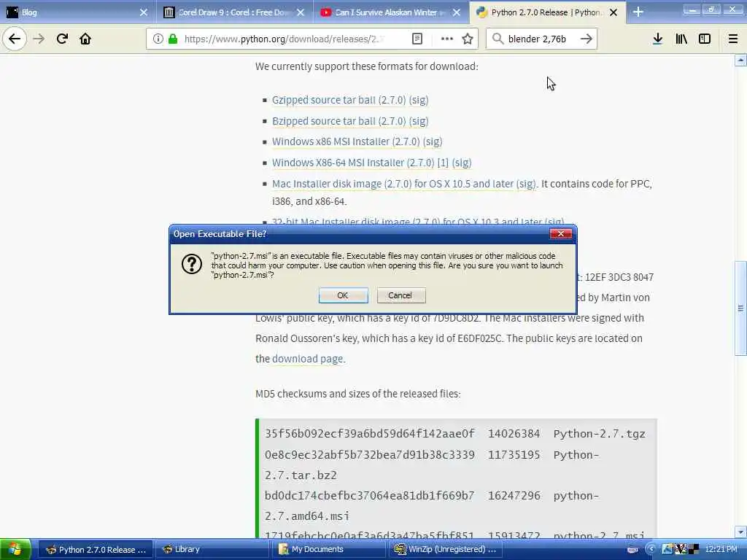Reload the current page
Viewport: 747px width, 560px height.
tap(62, 39)
